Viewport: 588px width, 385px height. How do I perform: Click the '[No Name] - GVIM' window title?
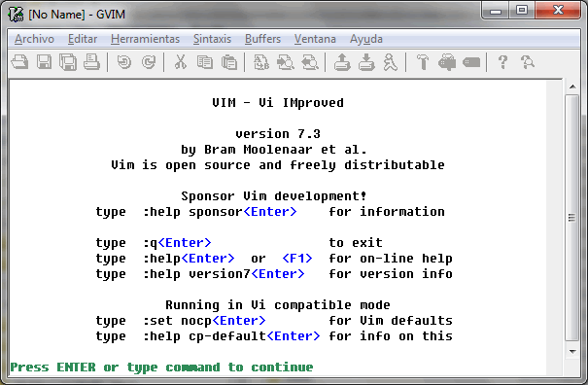click(x=77, y=15)
